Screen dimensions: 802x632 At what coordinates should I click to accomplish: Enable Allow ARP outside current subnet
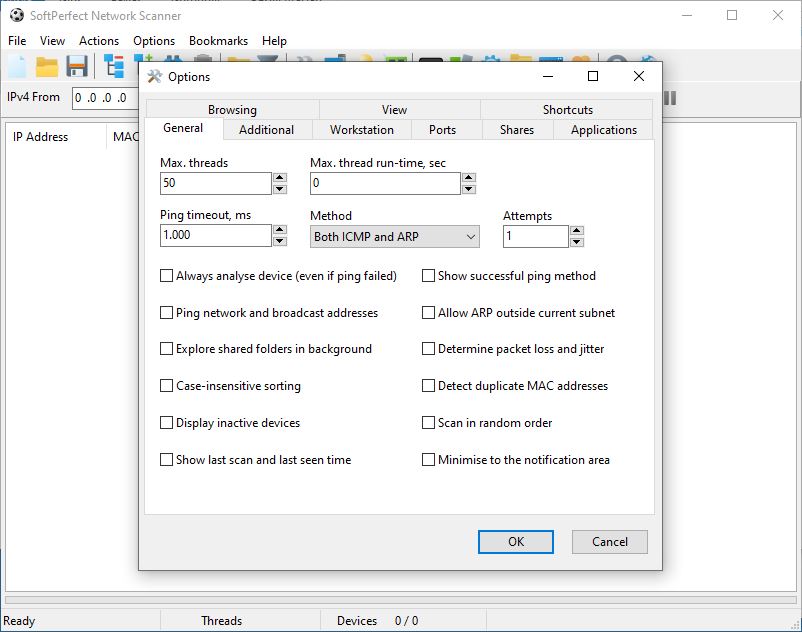point(428,312)
